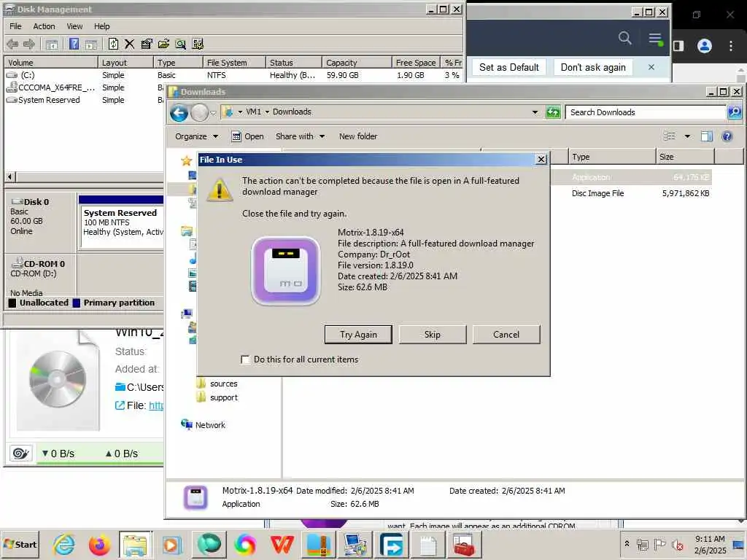The width and height of the screenshot is (747, 560).
Task: Open Internet Explorer from the taskbar
Action: click(64, 545)
